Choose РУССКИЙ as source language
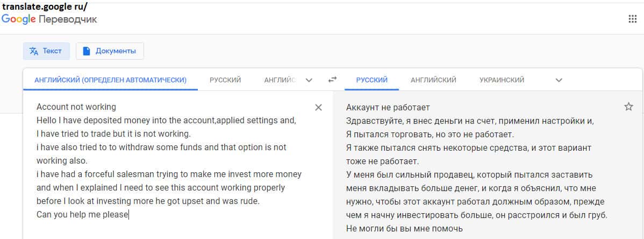 [x=225, y=80]
